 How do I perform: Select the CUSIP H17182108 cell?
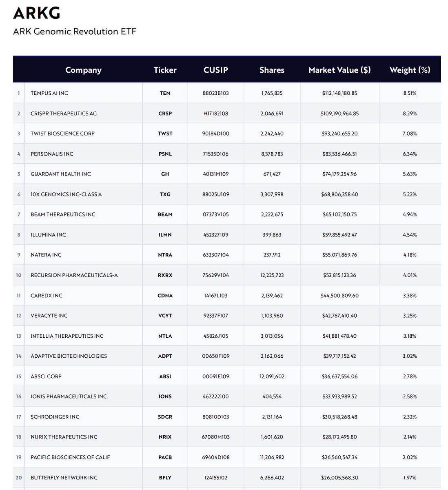pos(215,113)
